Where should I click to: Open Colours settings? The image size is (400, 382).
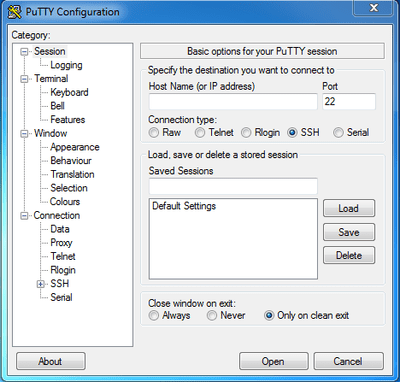tap(65, 202)
